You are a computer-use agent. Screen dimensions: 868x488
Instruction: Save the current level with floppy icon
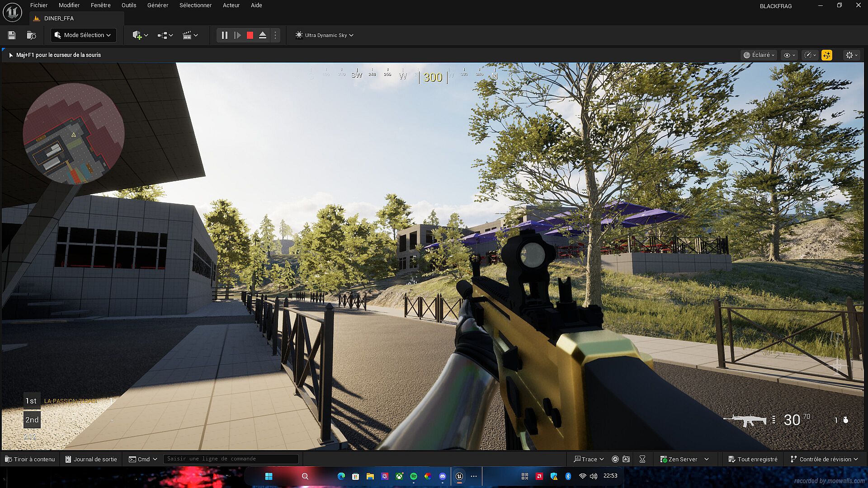12,35
